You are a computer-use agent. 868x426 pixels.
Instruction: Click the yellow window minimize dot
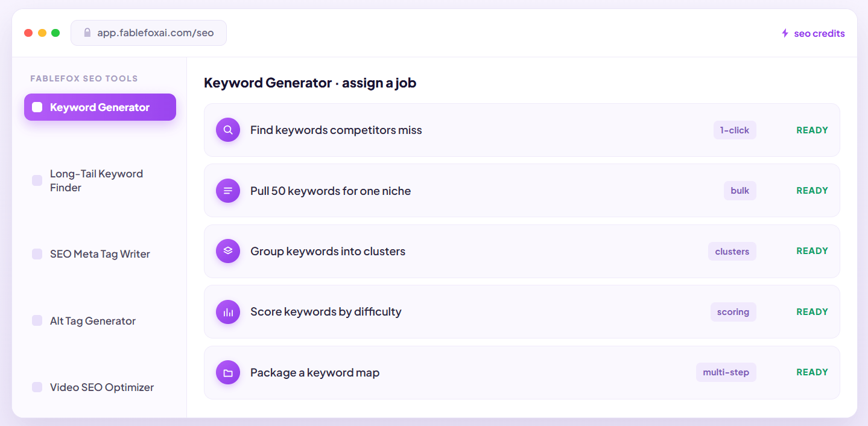click(42, 33)
